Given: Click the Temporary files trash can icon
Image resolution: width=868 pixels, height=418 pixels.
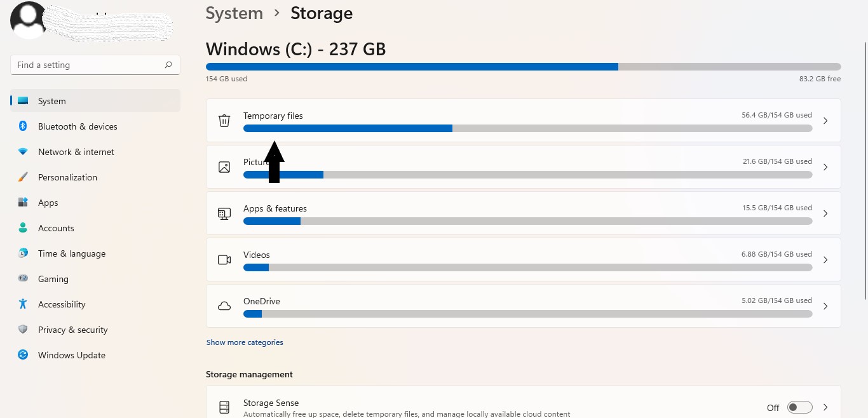Looking at the screenshot, I should [224, 121].
